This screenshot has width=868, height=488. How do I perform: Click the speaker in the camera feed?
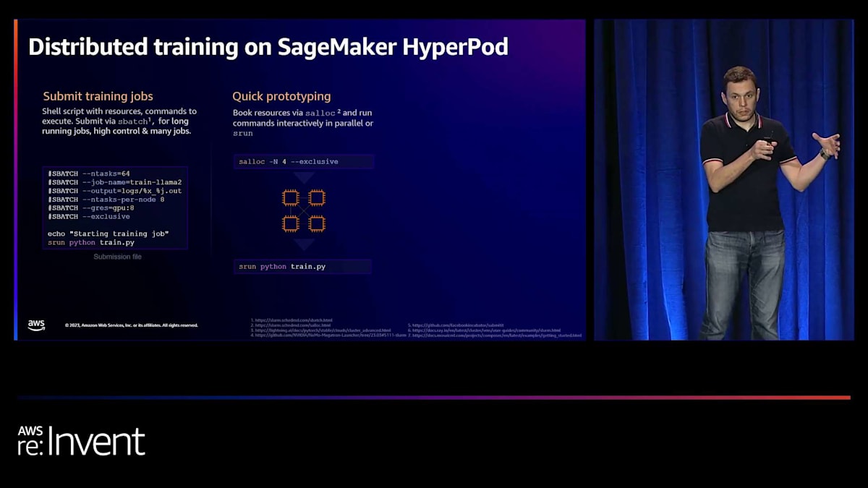759,202
